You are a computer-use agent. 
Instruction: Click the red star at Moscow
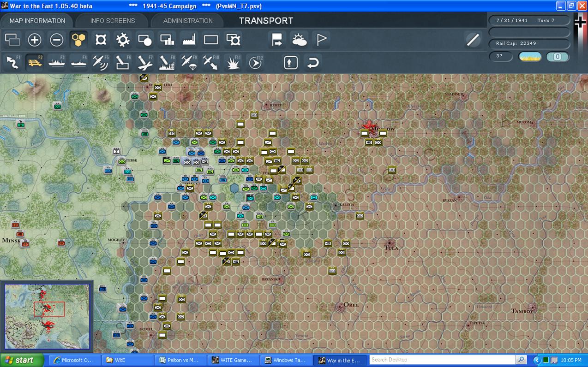368,125
